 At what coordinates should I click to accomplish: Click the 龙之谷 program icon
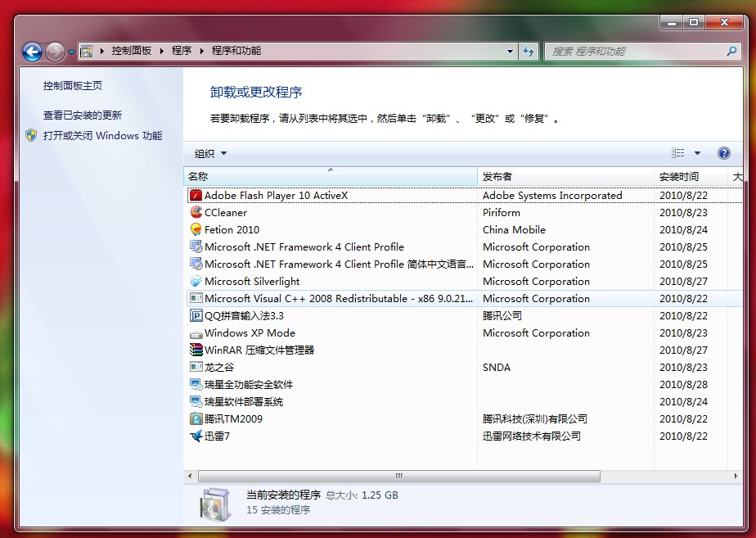click(196, 367)
